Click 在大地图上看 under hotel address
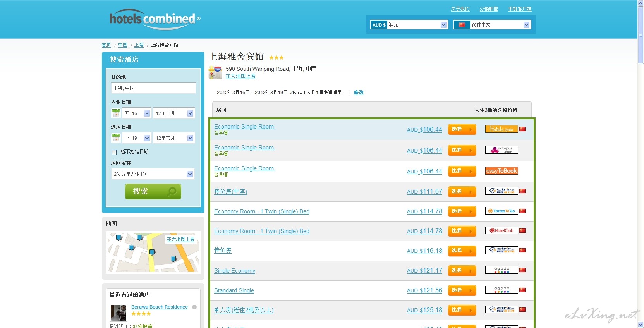 coord(240,76)
